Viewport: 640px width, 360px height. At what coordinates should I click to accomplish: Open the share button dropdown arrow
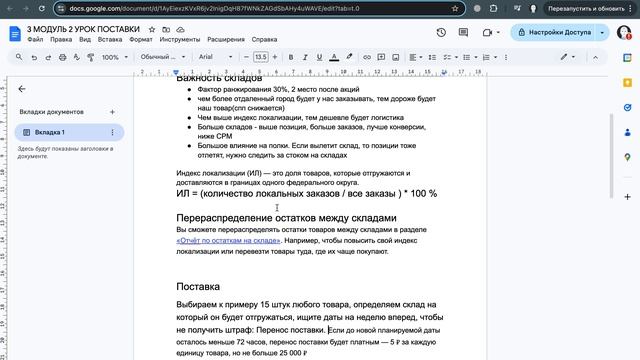coord(602,32)
